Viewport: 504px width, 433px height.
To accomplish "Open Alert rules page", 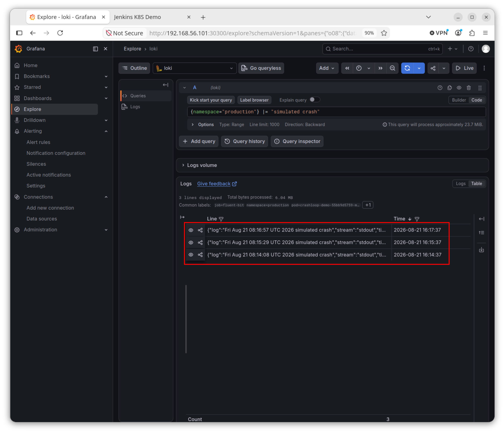I will [38, 142].
